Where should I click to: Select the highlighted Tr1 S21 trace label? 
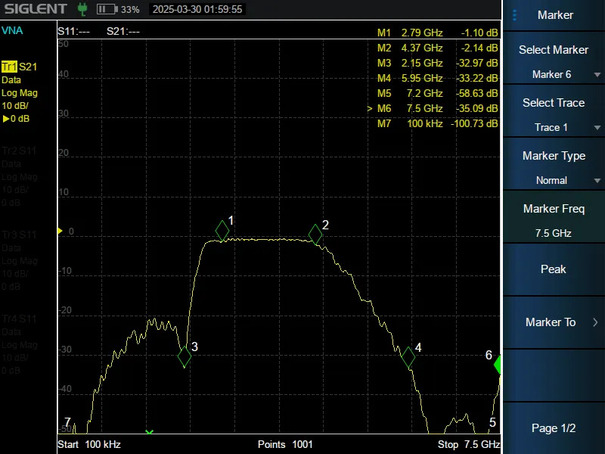19,67
